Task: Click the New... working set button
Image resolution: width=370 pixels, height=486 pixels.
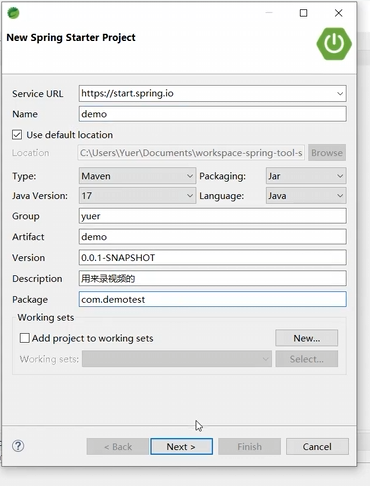Action: (307, 338)
